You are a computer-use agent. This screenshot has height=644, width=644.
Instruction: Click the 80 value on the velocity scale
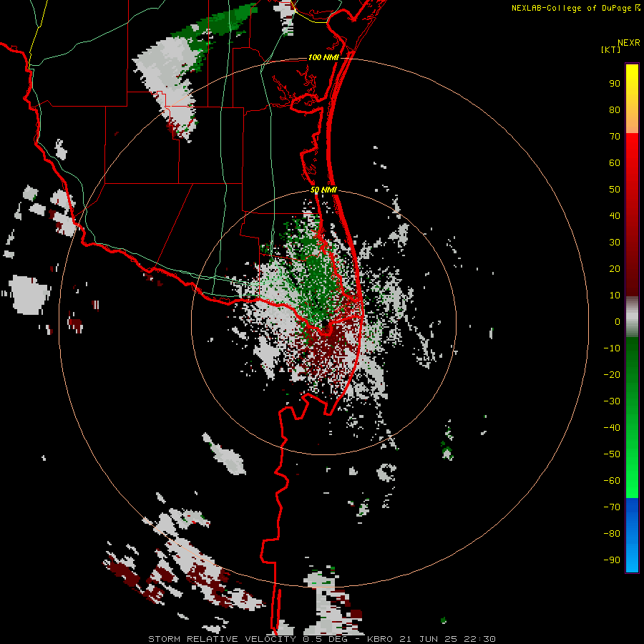pos(615,110)
